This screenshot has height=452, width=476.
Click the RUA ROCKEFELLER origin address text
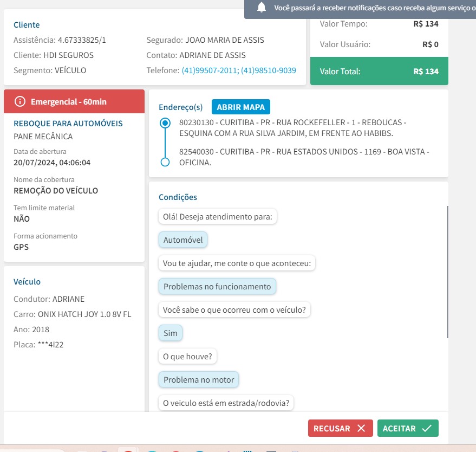[x=292, y=128]
